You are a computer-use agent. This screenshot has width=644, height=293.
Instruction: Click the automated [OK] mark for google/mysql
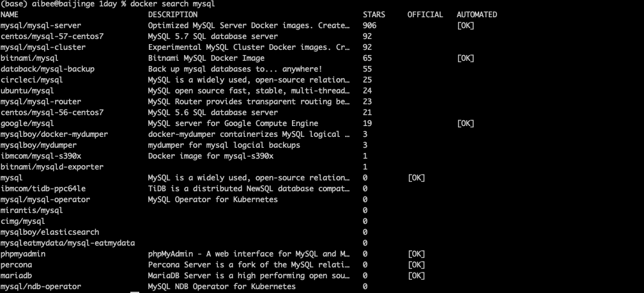coord(465,123)
